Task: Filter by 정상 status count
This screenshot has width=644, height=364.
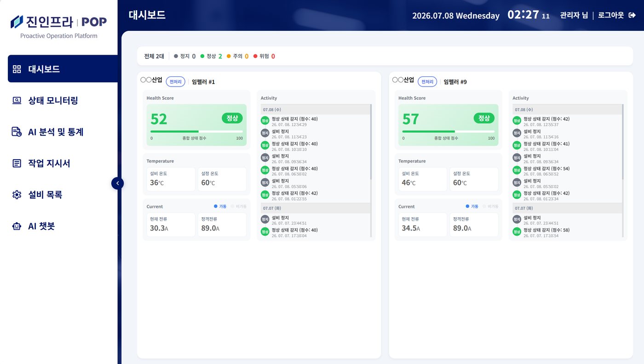Action: (x=211, y=56)
